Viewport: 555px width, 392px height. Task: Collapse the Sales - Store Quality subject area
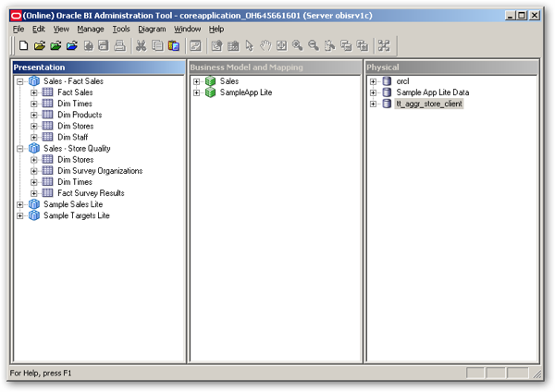click(x=19, y=149)
